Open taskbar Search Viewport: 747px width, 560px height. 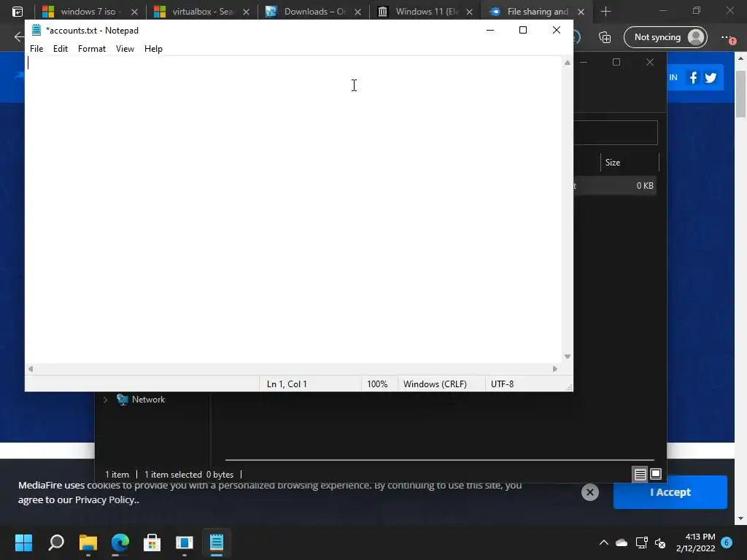(56, 542)
